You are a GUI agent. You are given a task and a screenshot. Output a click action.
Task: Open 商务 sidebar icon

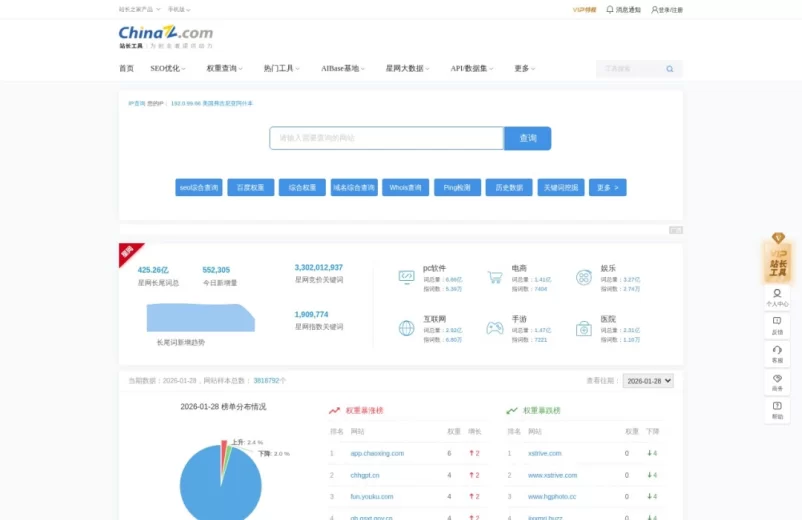pos(777,382)
